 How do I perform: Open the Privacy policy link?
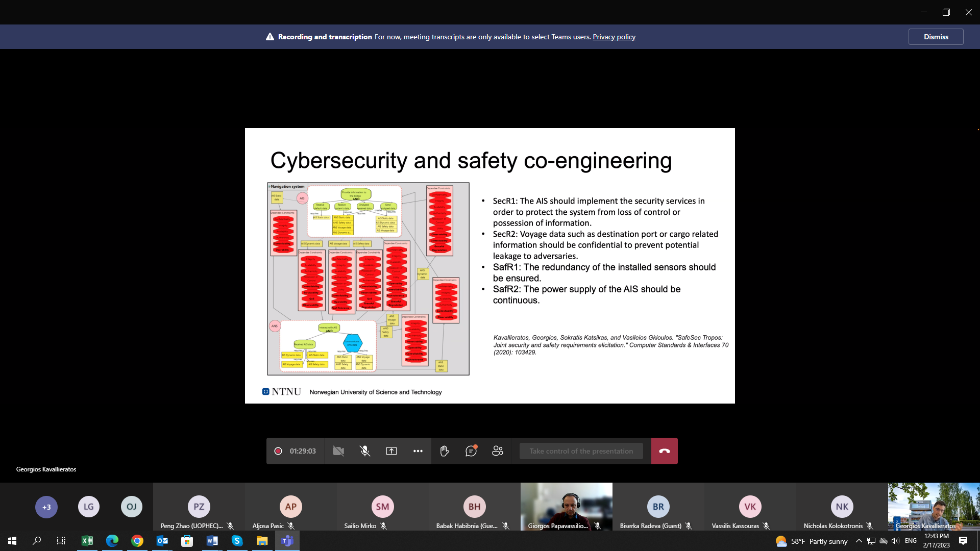pos(614,37)
